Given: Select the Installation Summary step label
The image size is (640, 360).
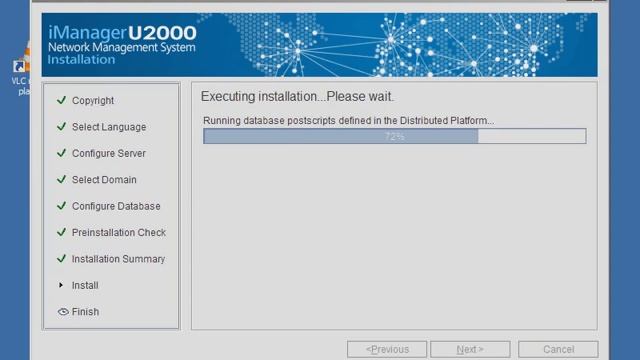Looking at the screenshot, I should (118, 259).
